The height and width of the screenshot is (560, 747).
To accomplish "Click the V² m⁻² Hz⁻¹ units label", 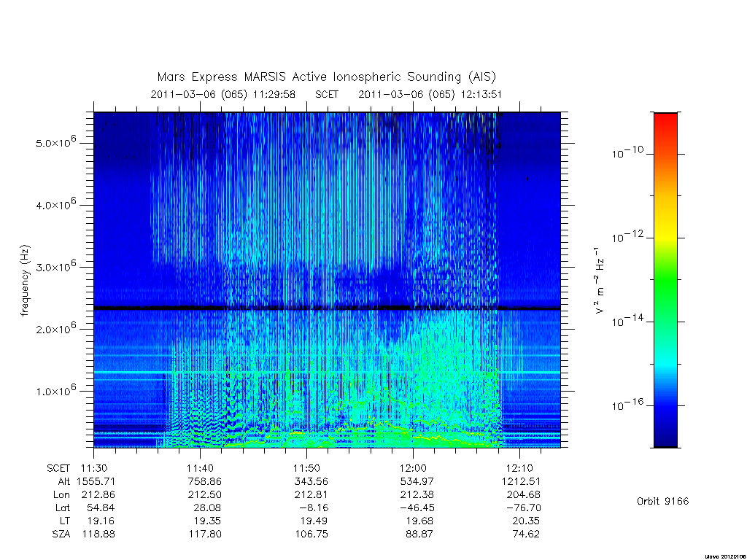I will 599,281.
